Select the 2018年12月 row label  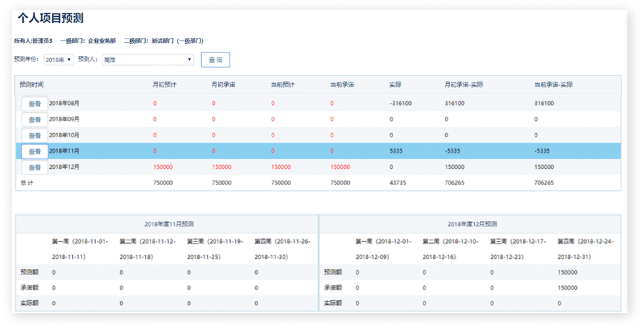(x=64, y=167)
